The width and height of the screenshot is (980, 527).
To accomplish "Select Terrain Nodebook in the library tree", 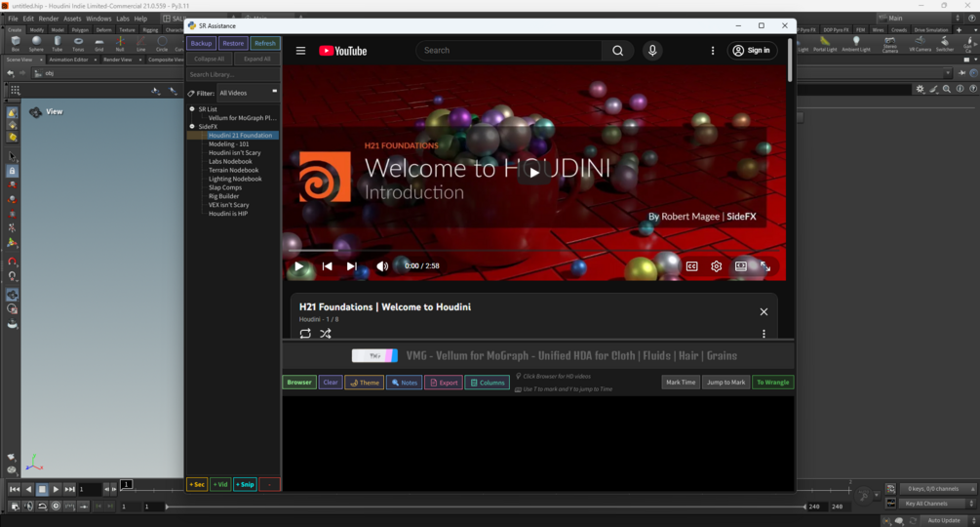I will pos(234,170).
